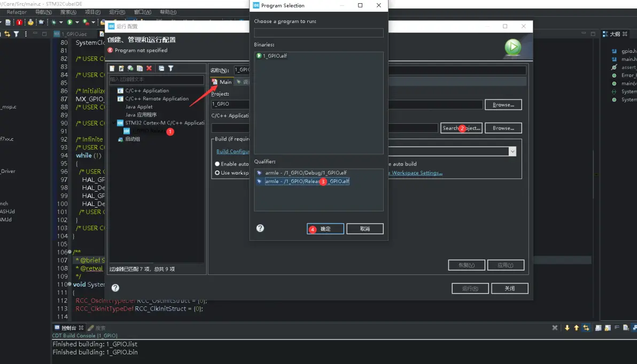637x364 pixels.
Task: Click the red X delete configuration icon
Action: pyautogui.click(x=149, y=68)
